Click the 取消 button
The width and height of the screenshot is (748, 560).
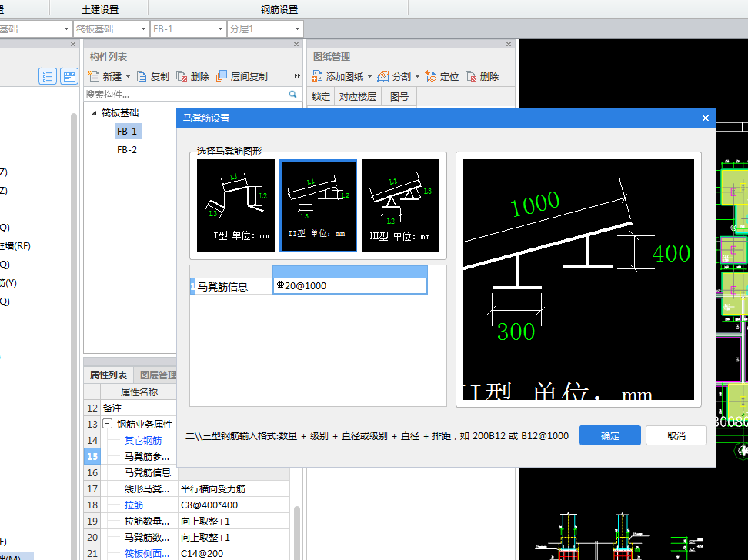(676, 435)
